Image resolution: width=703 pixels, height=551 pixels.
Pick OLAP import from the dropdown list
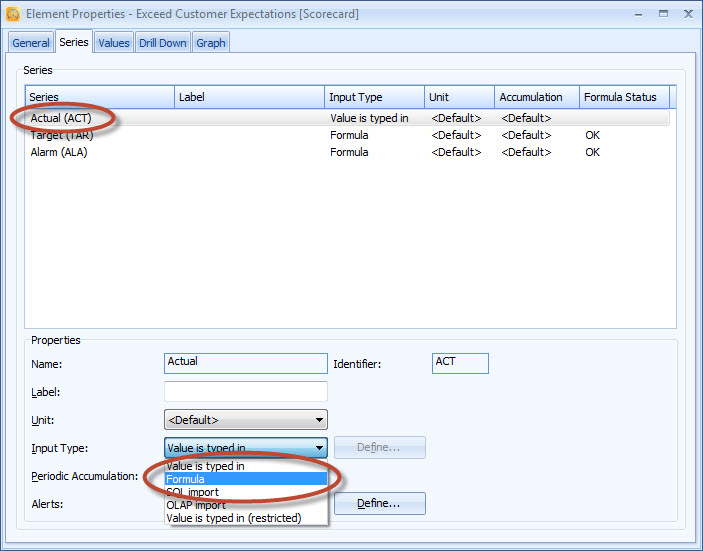(246, 505)
